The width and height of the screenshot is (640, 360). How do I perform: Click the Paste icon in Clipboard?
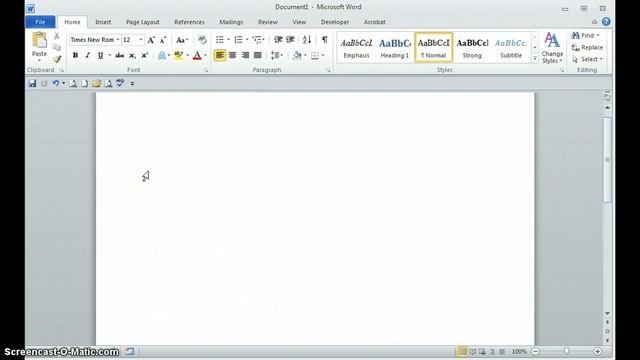click(39, 41)
